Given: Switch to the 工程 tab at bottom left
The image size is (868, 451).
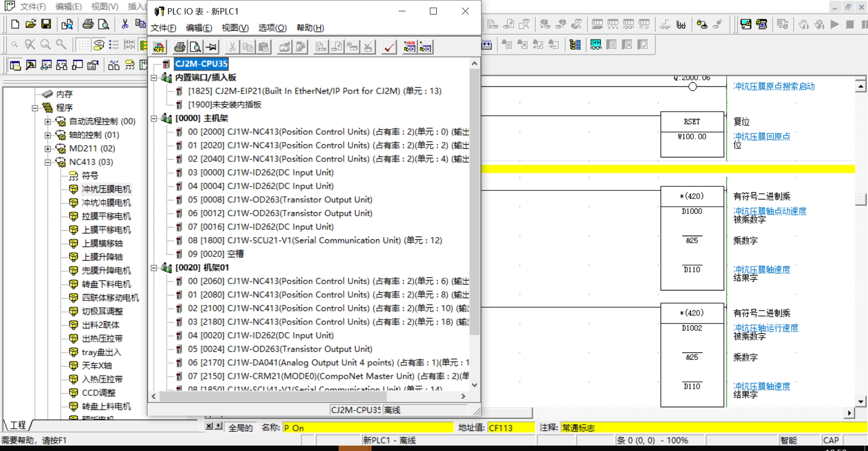Looking at the screenshot, I should [18, 425].
